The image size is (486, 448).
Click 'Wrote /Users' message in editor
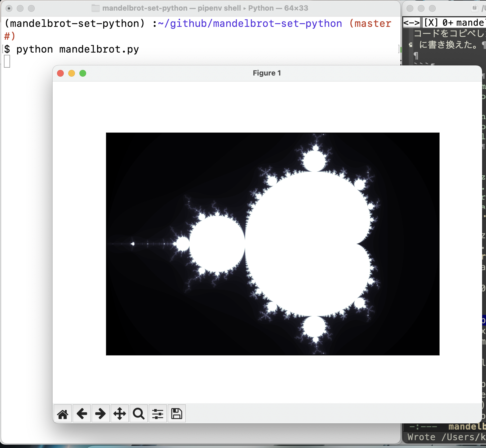[447, 437]
